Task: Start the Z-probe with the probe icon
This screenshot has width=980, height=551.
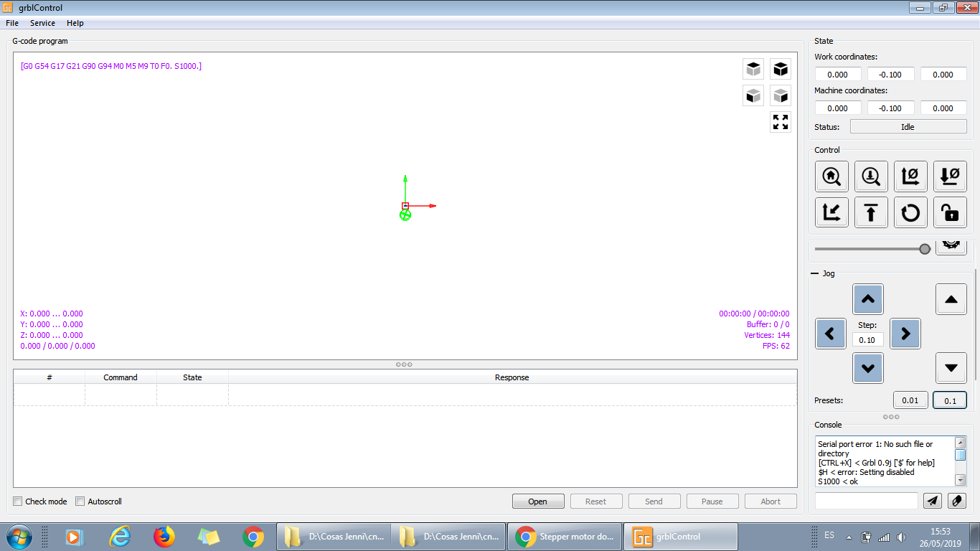Action: [x=871, y=176]
